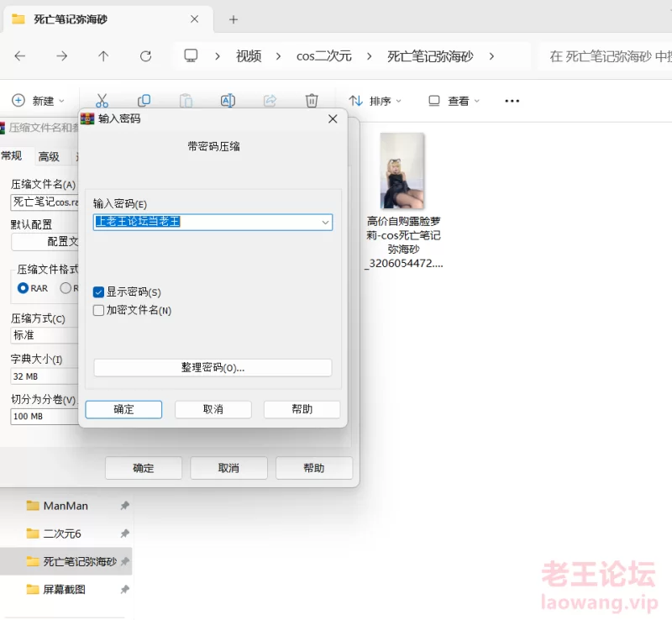Confirm password with the 确定 button
The width and height of the screenshot is (672, 620).
coord(123,409)
